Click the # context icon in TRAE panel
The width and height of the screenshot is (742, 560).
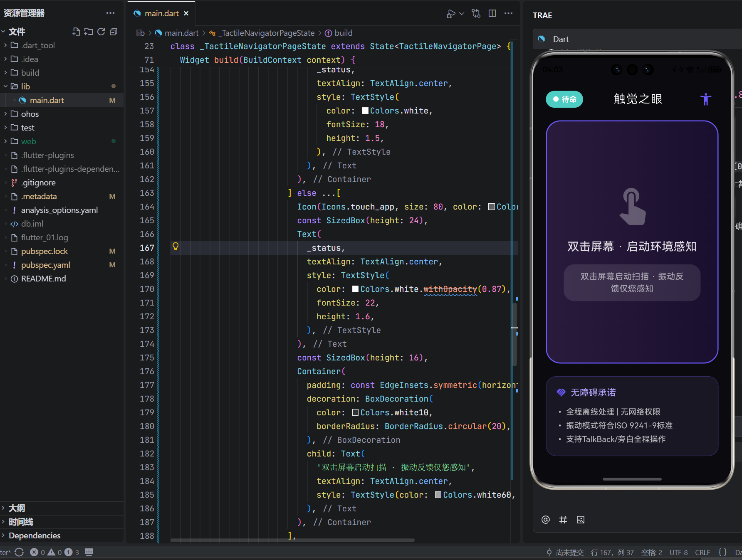point(563,519)
